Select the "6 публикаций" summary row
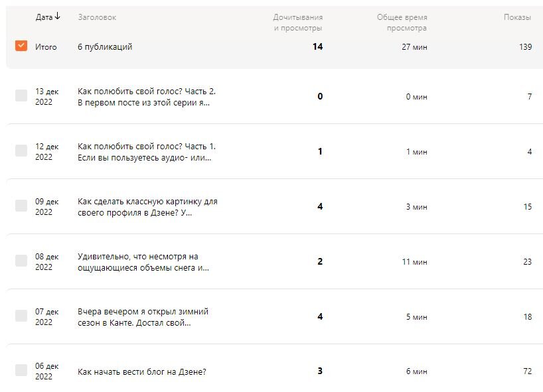 pyautogui.click(x=105, y=46)
